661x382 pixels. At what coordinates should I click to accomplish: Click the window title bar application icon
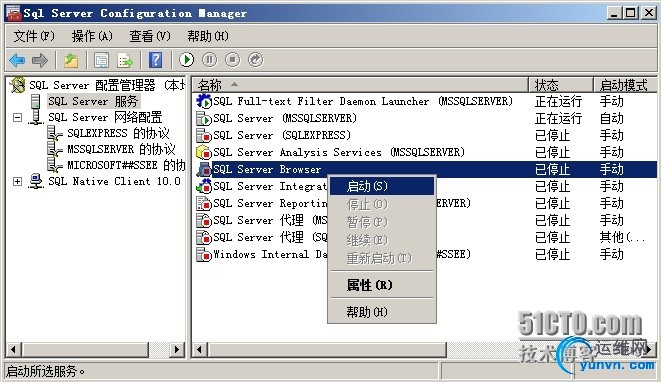(x=14, y=13)
